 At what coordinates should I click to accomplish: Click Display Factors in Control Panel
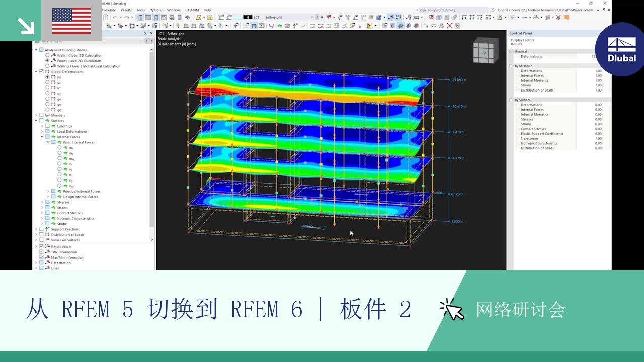click(522, 40)
